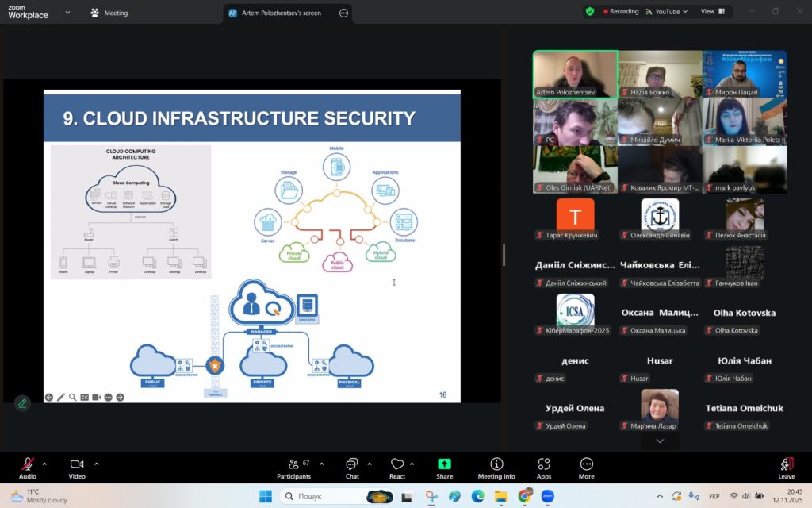This screenshot has width=812, height=508.
Task: Open the video settings chevron
Action: tap(97, 464)
